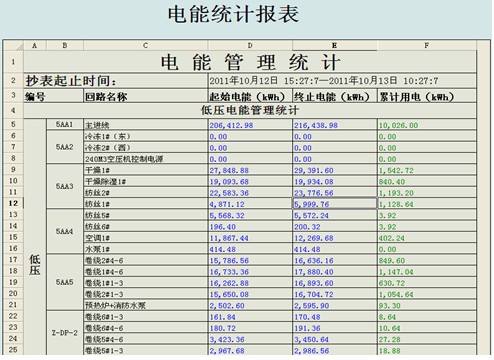The width and height of the screenshot is (494, 360).
Task: Click cumulative usage cell 10,026.00
Action: (x=427, y=125)
